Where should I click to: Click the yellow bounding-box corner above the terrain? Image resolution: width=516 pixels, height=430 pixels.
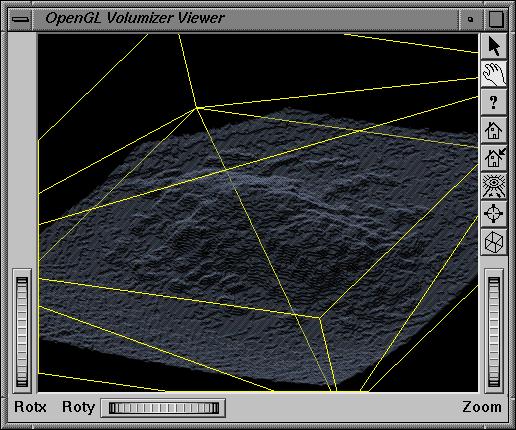[196, 107]
